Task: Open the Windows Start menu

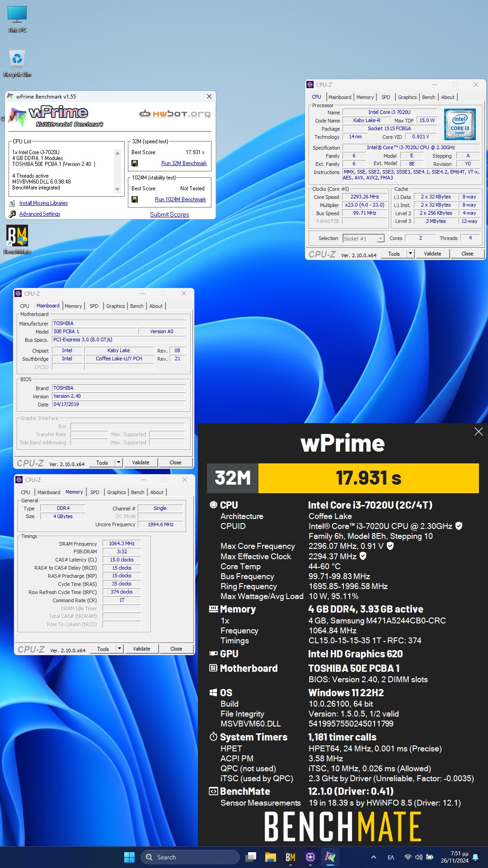Action: point(129,857)
